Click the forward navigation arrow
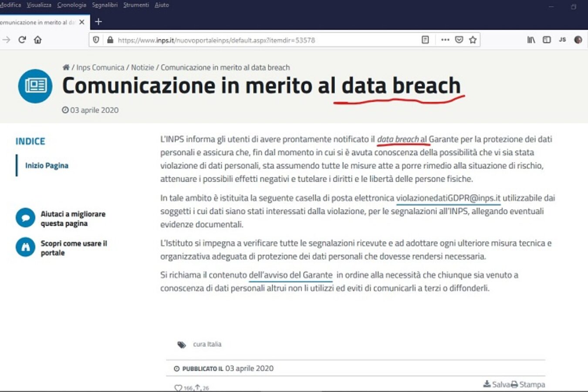Viewport: 588px width, 392px height. click(x=6, y=40)
